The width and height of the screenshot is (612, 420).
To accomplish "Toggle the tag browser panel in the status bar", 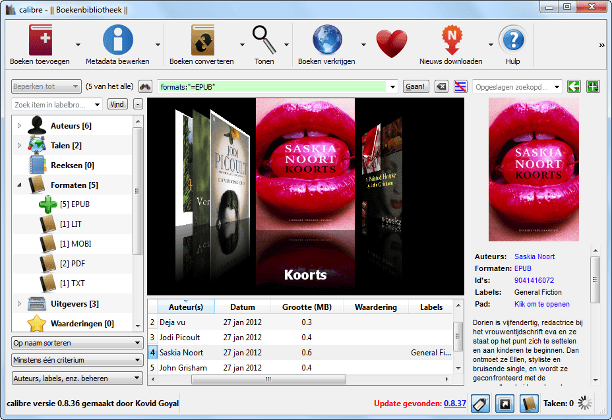I will (x=479, y=403).
